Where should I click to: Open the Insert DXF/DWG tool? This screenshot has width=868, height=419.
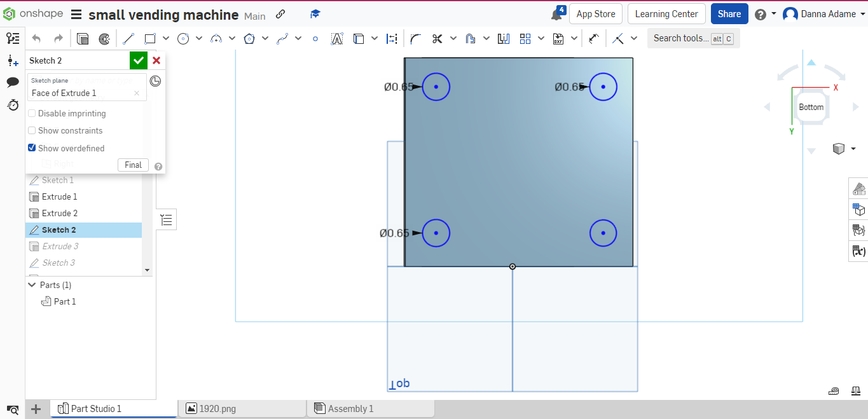tap(558, 38)
